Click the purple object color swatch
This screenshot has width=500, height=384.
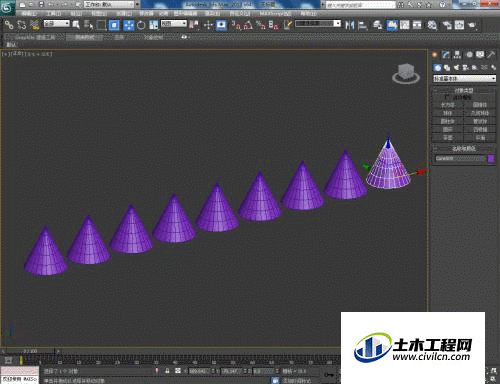point(491,159)
